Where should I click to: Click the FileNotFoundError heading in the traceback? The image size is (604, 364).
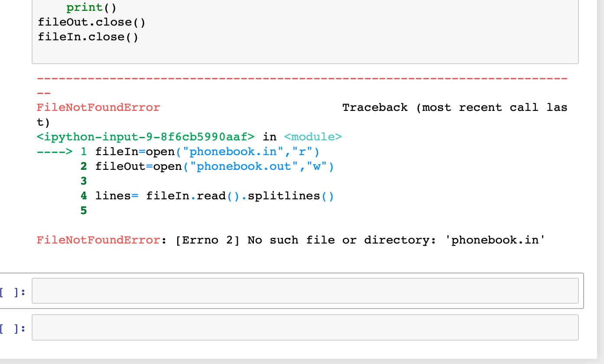(x=98, y=107)
